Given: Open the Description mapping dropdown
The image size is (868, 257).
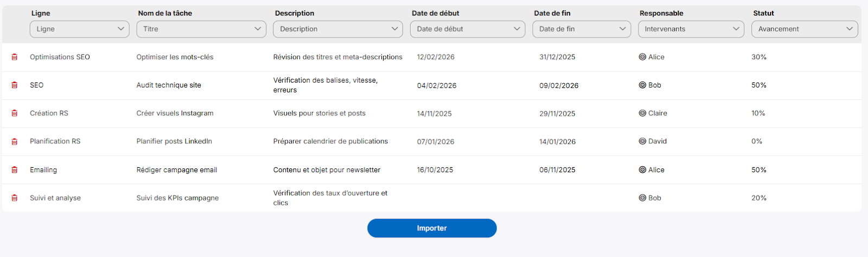Looking at the screenshot, I should [x=338, y=29].
